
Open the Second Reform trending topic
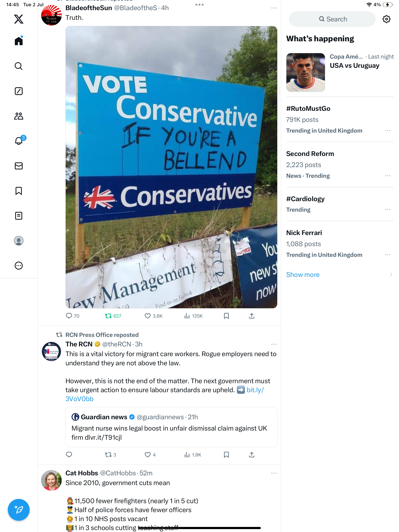click(x=310, y=154)
